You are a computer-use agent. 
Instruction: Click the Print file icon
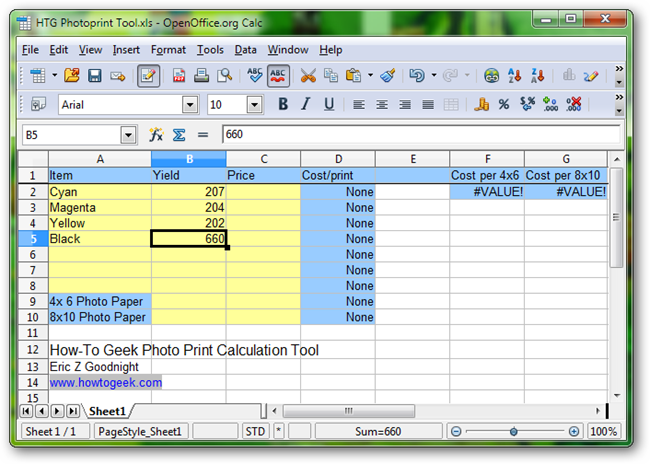pos(201,75)
